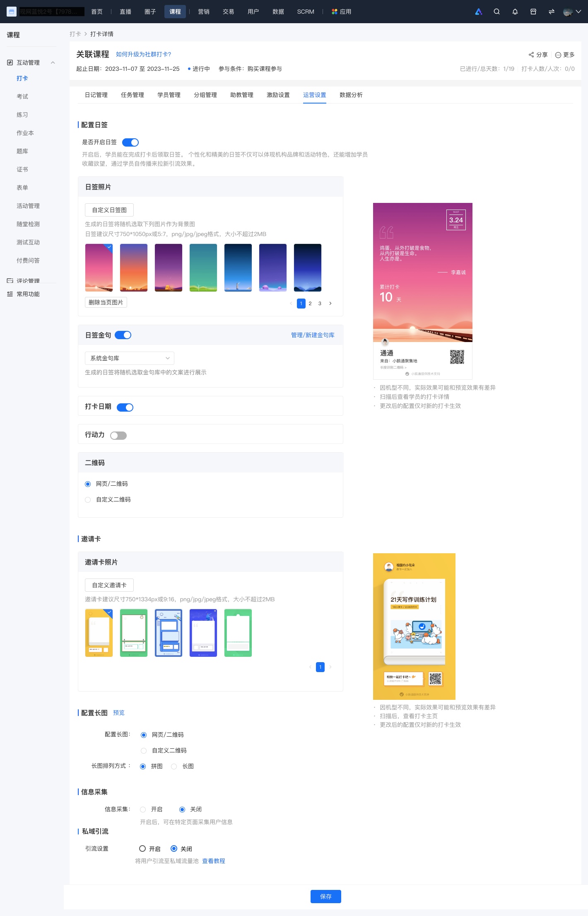
Task: Click the share icon next to 分享
Action: [531, 55]
